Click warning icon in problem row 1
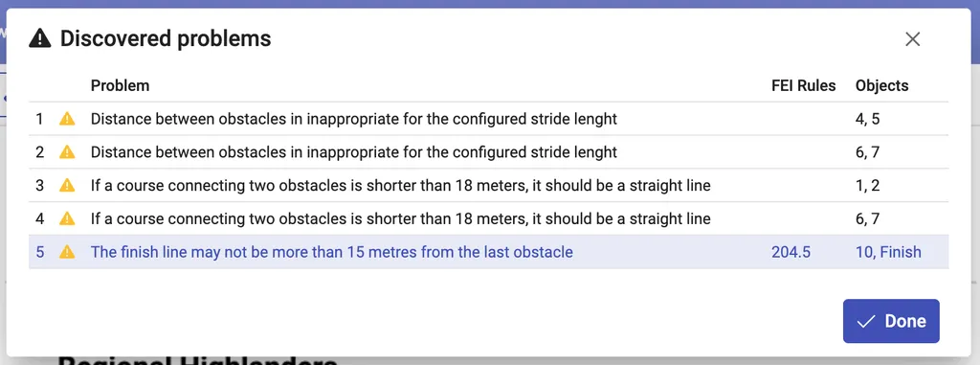Image resolution: width=980 pixels, height=365 pixels. (67, 119)
